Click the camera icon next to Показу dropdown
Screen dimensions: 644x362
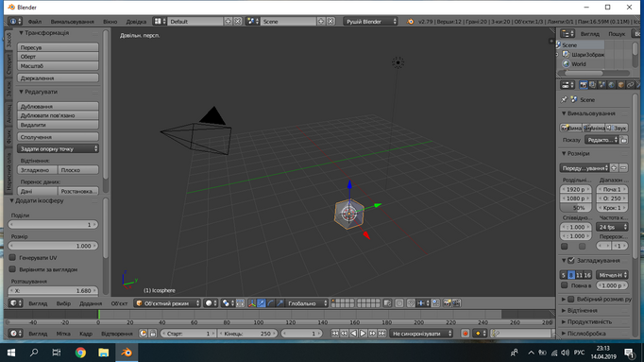pos(624,140)
